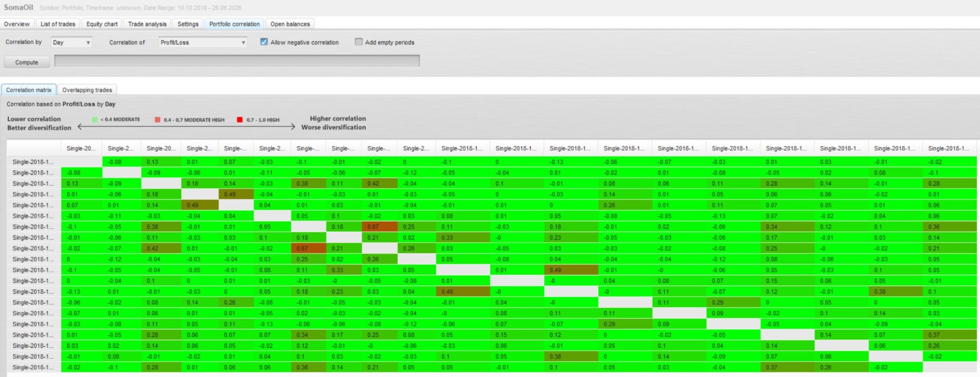
Task: Click the Compute button
Action: [x=27, y=62]
